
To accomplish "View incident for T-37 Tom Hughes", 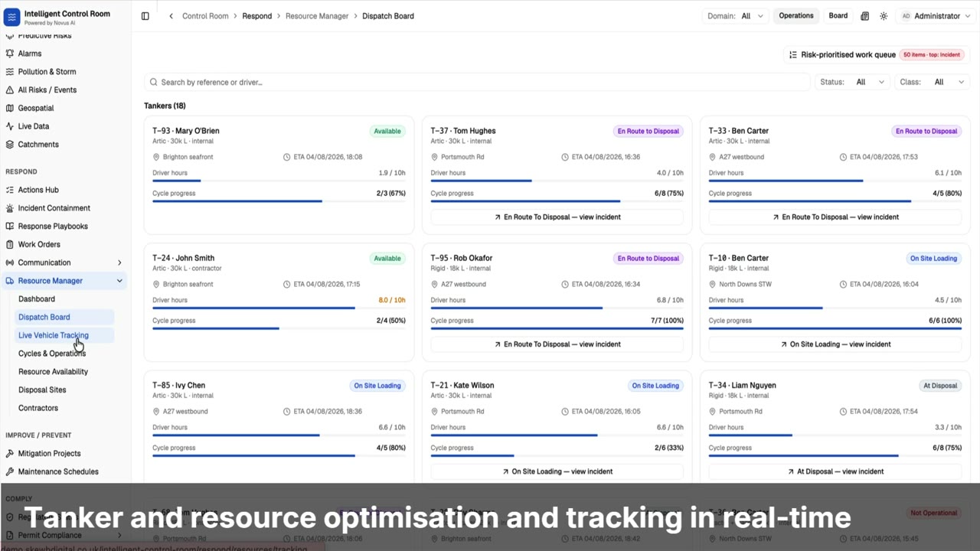I will click(x=557, y=217).
